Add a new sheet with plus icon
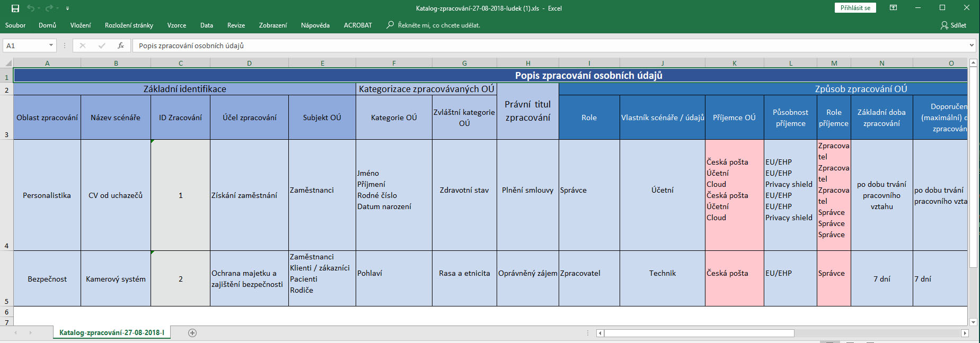The width and height of the screenshot is (980, 343). [x=192, y=333]
